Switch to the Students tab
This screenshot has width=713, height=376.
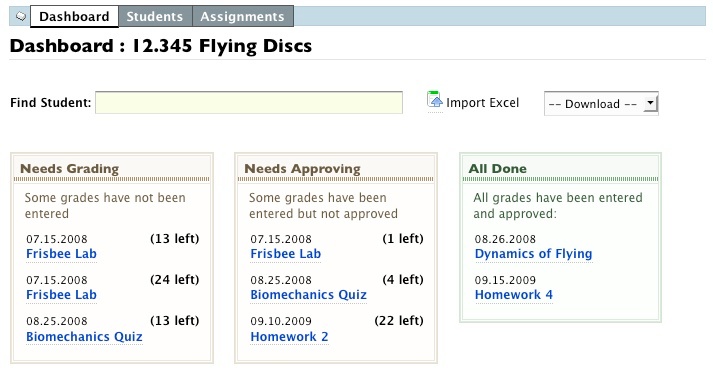155,16
